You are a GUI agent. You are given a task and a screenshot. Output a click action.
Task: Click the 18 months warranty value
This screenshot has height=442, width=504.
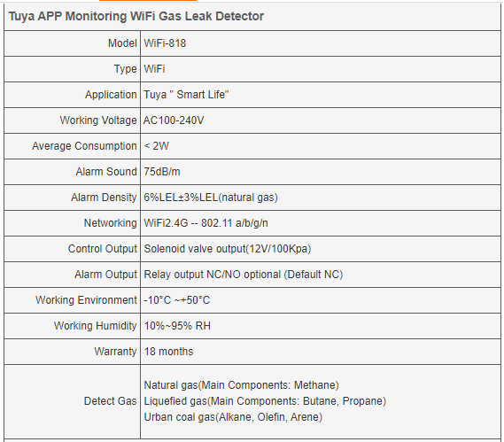(x=169, y=352)
